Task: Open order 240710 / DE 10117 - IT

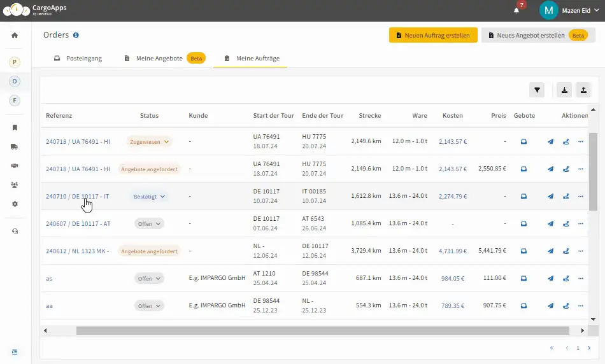Action: pos(78,196)
